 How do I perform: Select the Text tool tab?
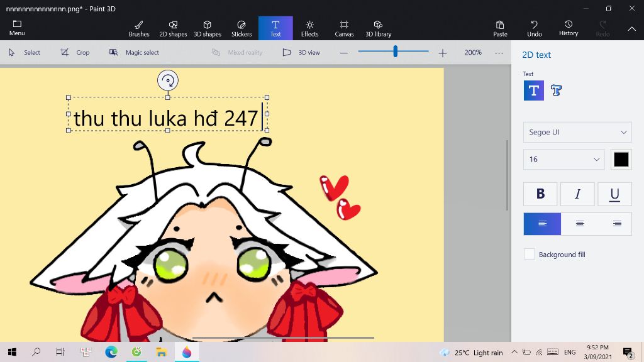275,28
